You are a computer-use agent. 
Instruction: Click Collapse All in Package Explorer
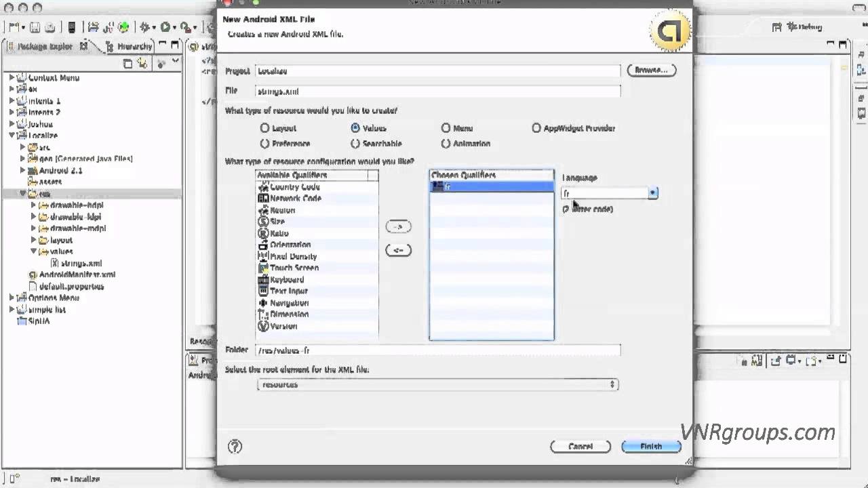[x=128, y=63]
